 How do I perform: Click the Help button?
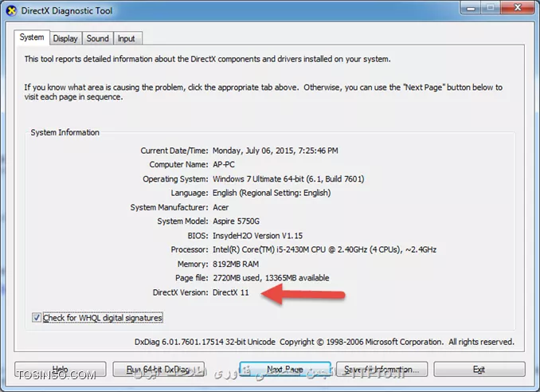[61, 369]
